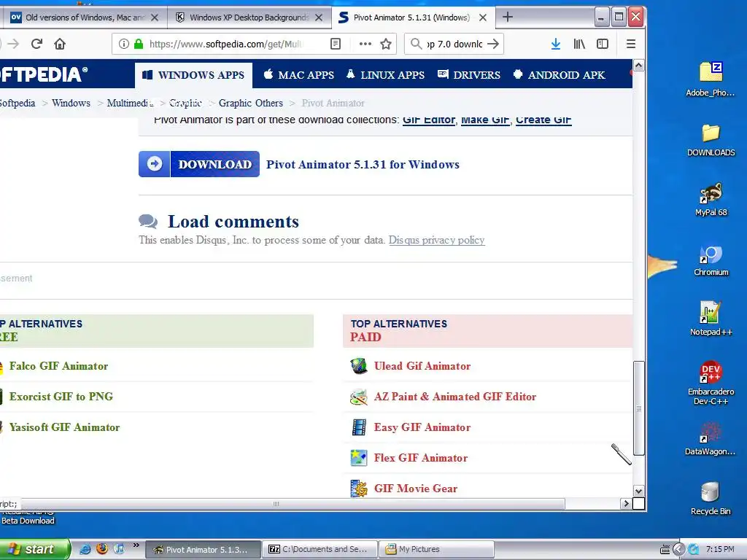747x560 pixels.
Task: Select the Embarcadero Dev-C++ desktop icon
Action: tap(711, 383)
